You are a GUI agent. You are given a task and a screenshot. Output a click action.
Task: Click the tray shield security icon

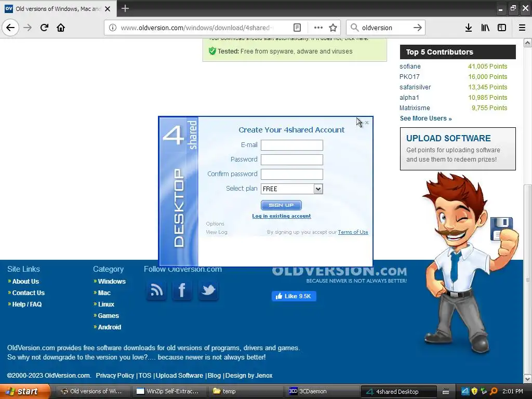click(x=474, y=391)
